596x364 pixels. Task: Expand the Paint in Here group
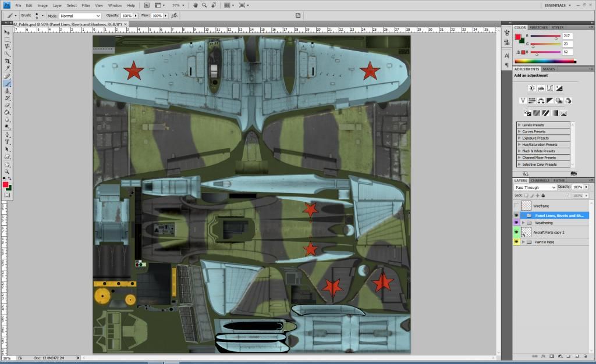click(523, 242)
